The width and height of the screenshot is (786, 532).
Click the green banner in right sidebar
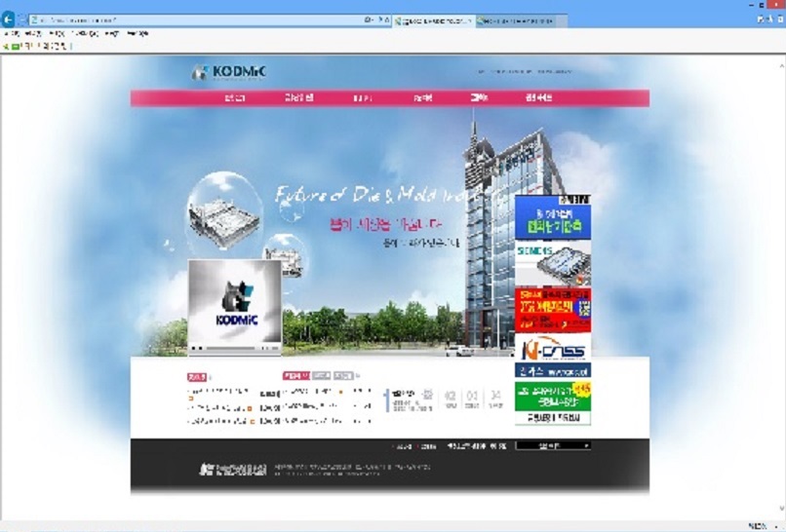coord(552,395)
